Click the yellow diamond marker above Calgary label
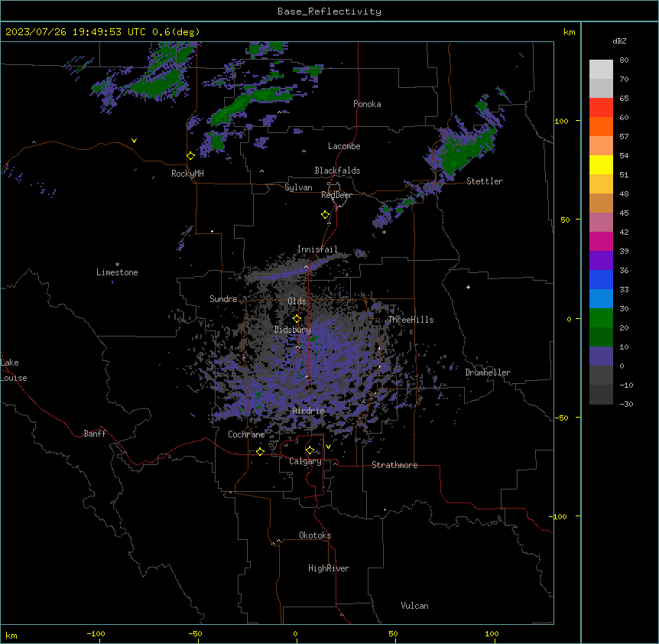 pyautogui.click(x=310, y=450)
